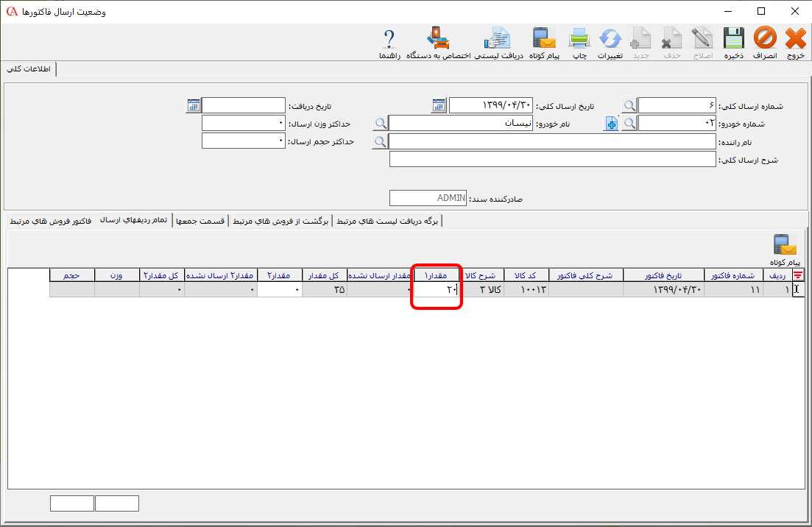Open the برگشت از فروش های مرتبط tab
Screen dimensions: 812x527
click(280, 220)
